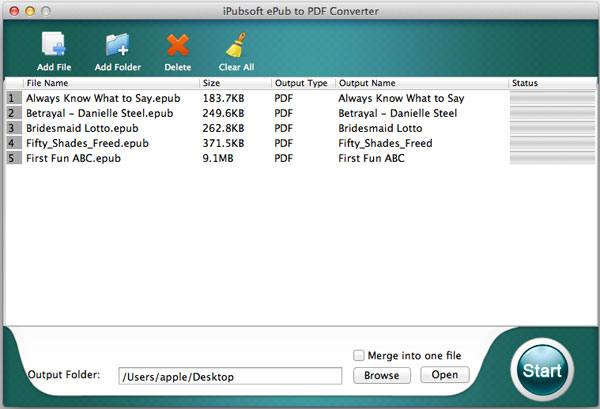
Task: Click progress bar of First Fun ABC
Action: [x=552, y=158]
